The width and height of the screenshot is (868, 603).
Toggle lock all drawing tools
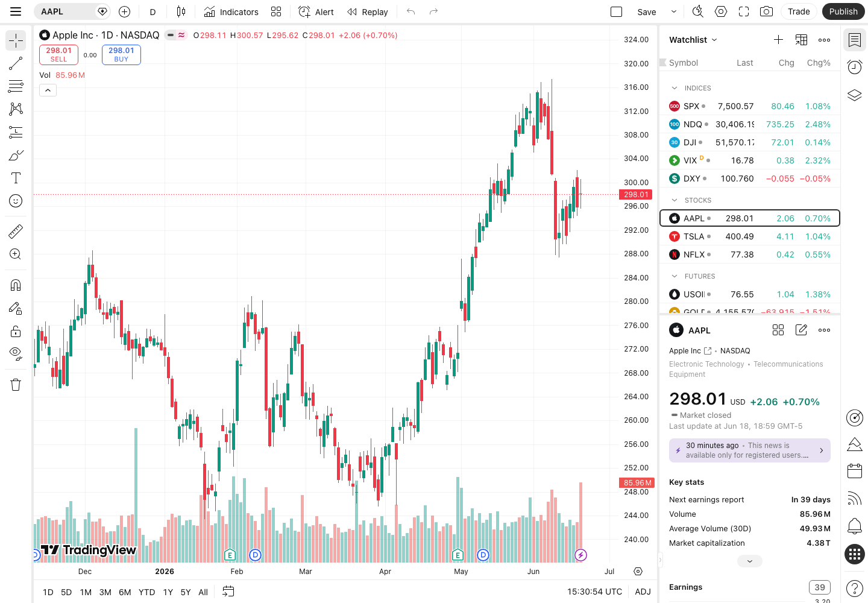16,331
